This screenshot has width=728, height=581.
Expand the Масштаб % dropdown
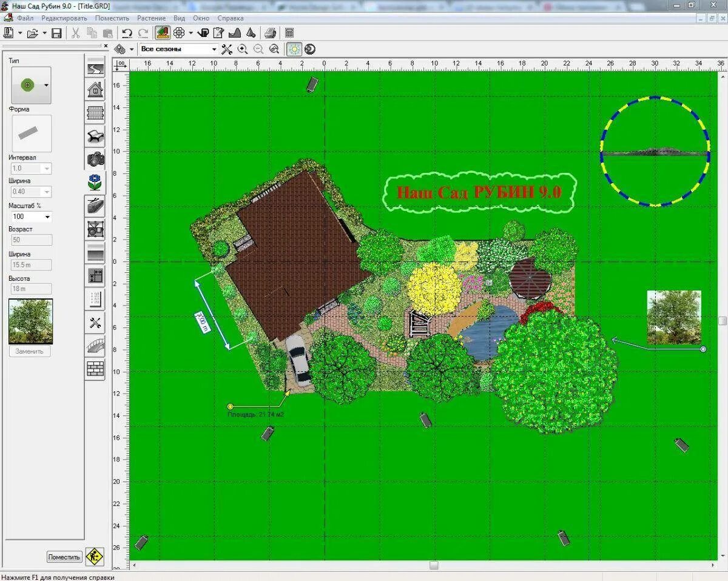pyautogui.click(x=47, y=217)
